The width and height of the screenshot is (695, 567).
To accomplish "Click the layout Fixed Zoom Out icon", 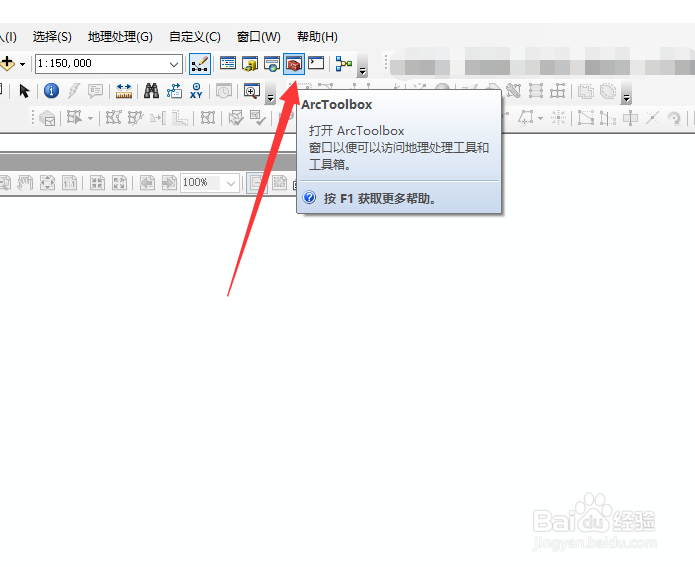I will [119, 182].
